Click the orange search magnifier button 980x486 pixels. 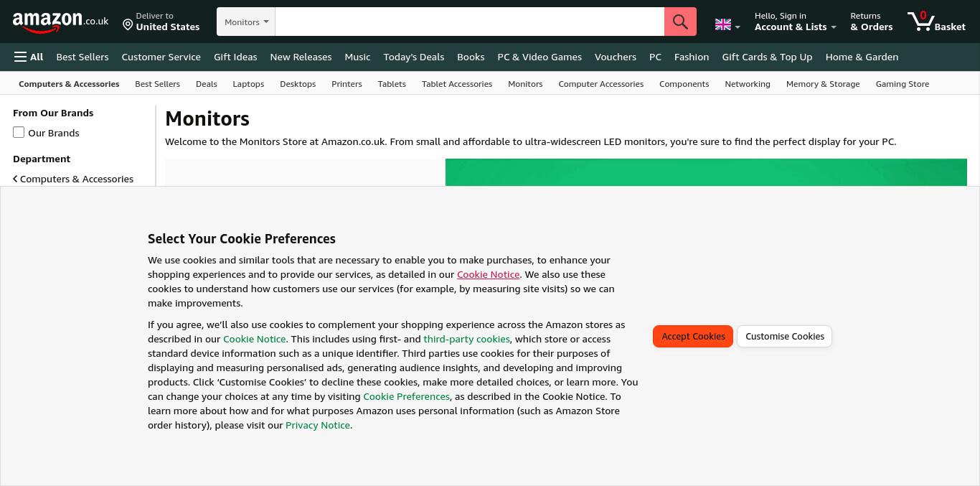[680, 22]
